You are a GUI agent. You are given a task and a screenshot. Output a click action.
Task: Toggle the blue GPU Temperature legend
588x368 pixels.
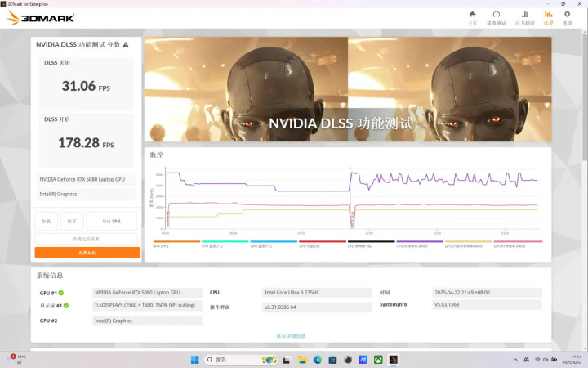pyautogui.click(x=274, y=244)
